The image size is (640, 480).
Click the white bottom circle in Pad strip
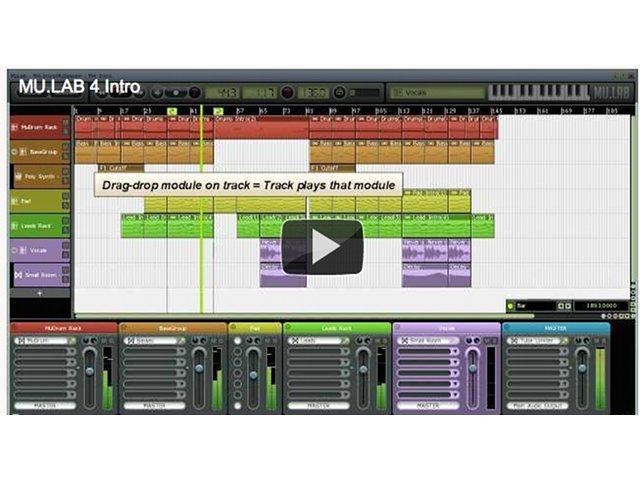point(237,406)
